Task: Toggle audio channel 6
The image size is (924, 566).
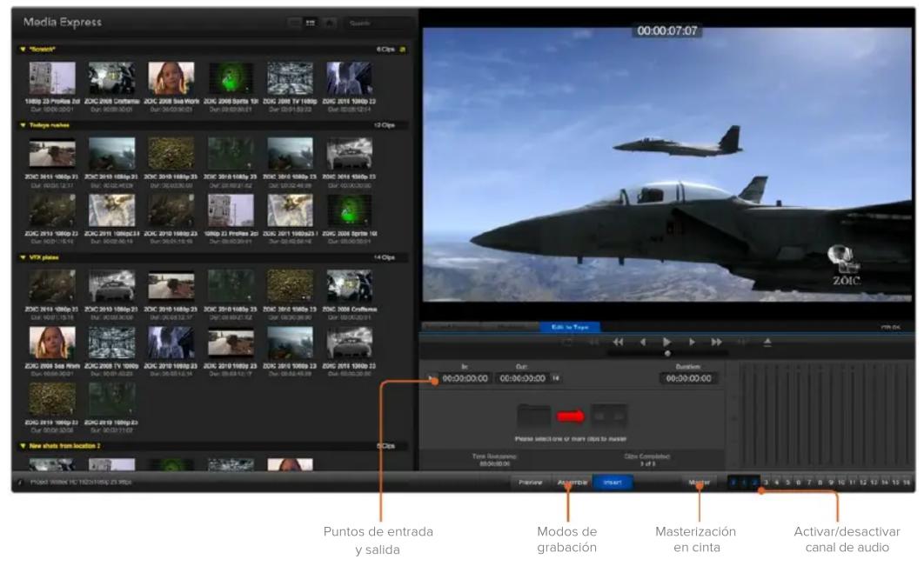Action: coord(799,483)
